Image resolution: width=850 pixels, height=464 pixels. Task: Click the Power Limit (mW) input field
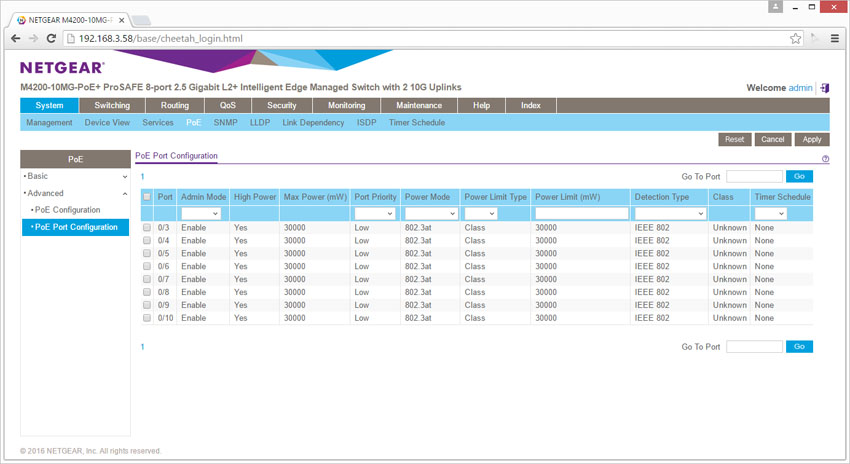click(581, 214)
